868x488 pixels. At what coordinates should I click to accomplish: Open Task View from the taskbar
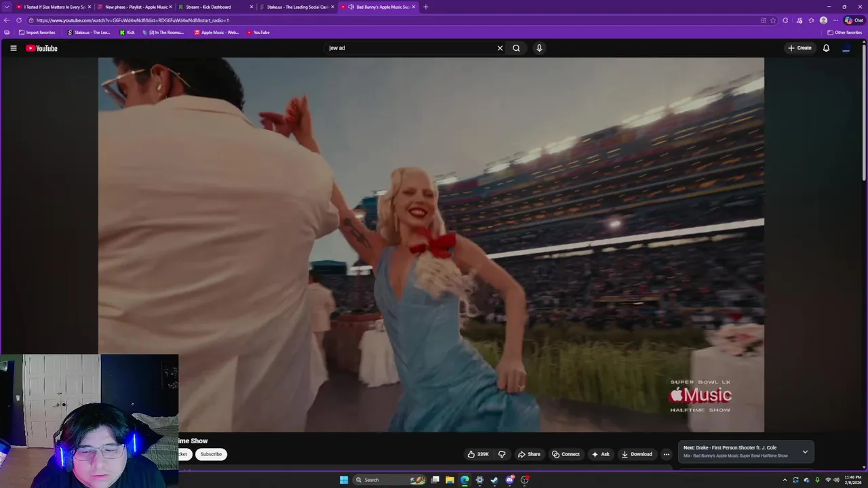(435, 480)
